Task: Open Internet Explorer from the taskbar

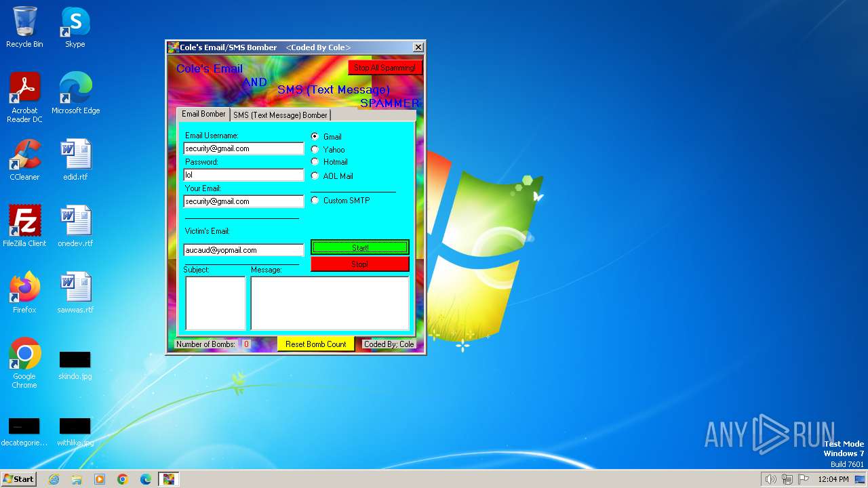Action: click(x=54, y=479)
